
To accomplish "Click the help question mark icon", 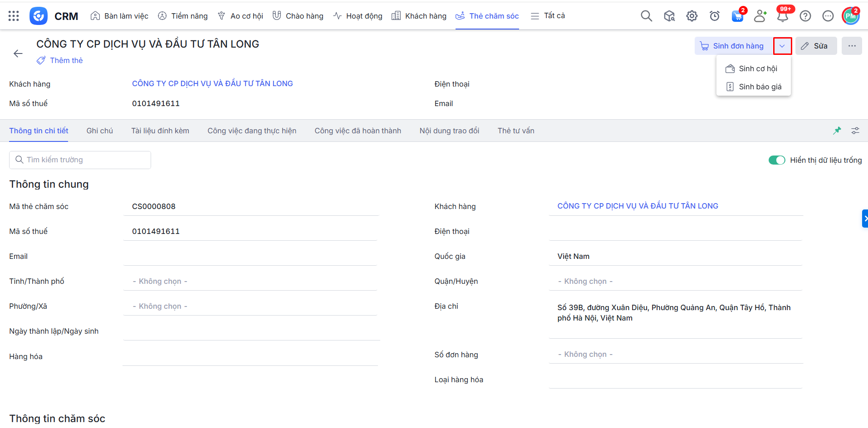I will coord(805,16).
